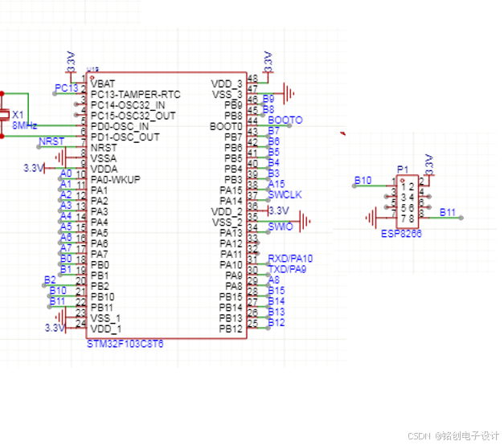Select the STM32F103C8T6 part name
The width and height of the screenshot is (504, 445).
click(125, 344)
